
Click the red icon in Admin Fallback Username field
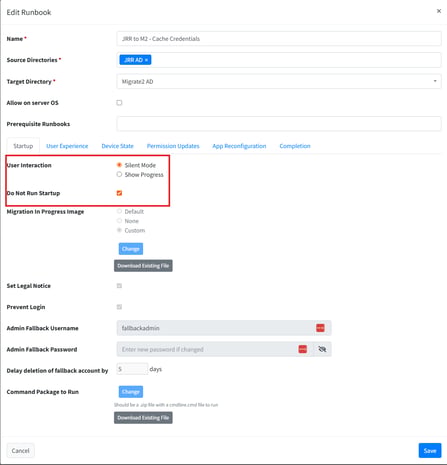[x=320, y=328]
